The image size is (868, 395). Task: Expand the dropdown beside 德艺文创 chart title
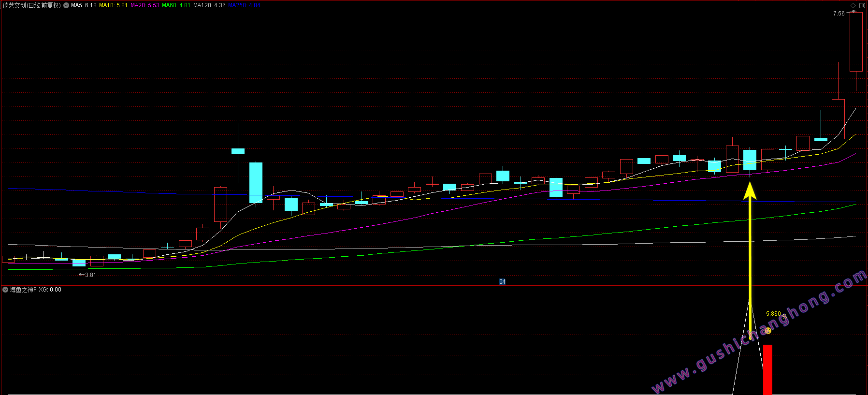[x=66, y=5]
